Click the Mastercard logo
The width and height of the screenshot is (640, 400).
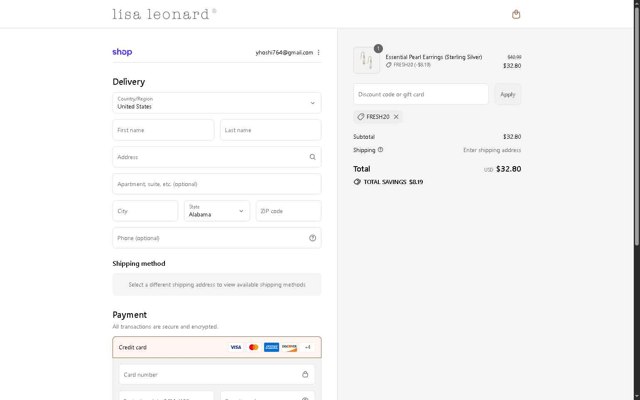(x=253, y=347)
